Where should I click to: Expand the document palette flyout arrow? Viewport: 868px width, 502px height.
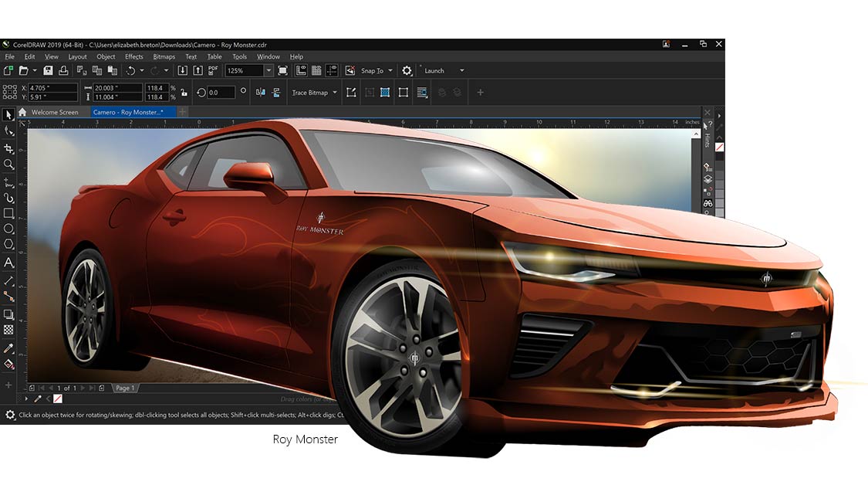[x=26, y=399]
